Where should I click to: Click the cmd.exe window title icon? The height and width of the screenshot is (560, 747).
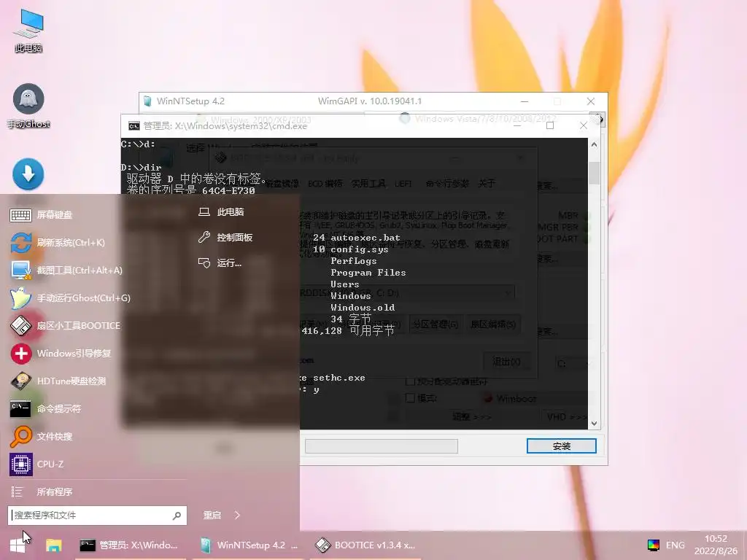134,125
